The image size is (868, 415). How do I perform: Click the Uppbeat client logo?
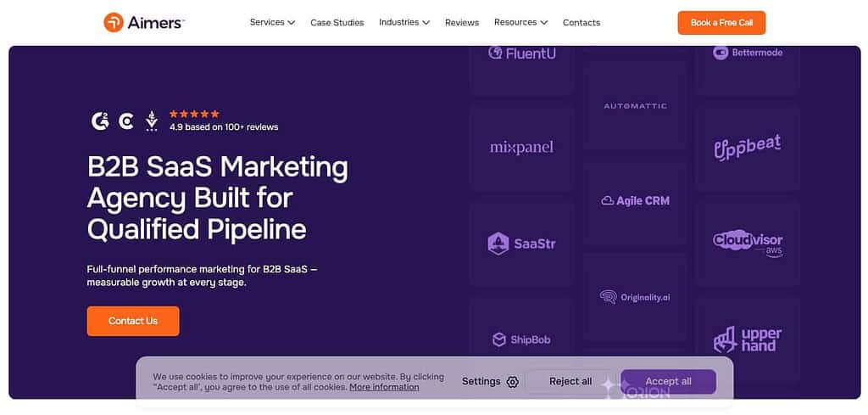748,147
